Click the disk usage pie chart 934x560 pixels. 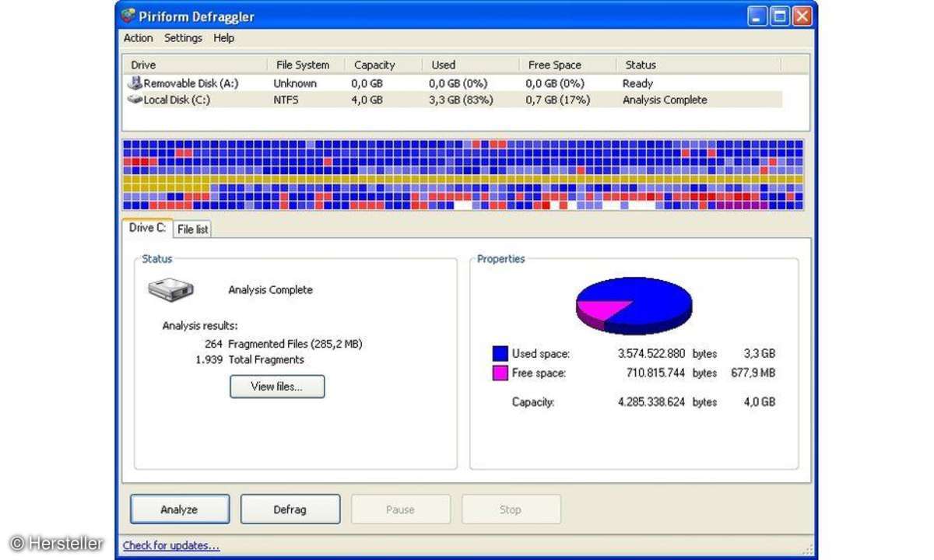634,306
